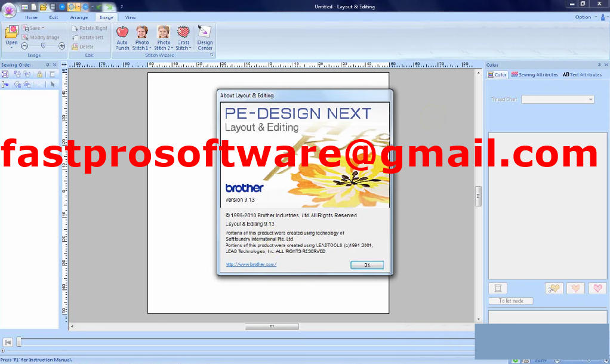Click the minus button of the image density slider
The width and height of the screenshot is (610, 364).
pyautogui.click(x=24, y=47)
